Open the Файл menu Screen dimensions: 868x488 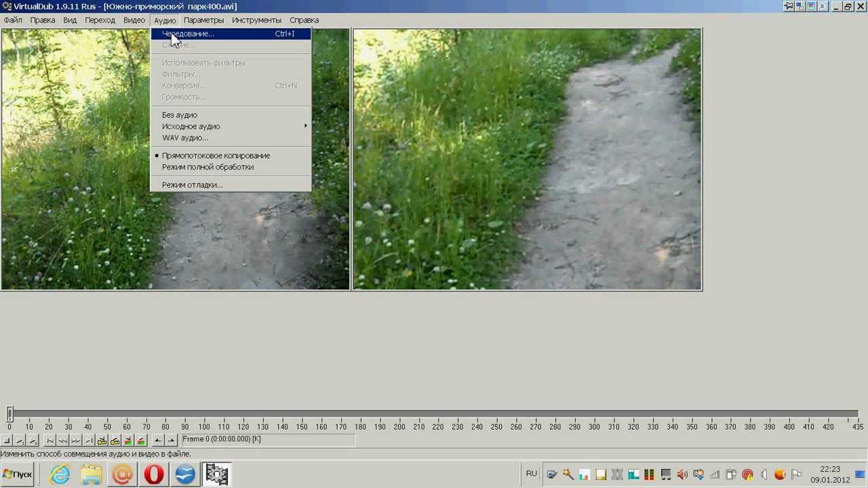13,20
